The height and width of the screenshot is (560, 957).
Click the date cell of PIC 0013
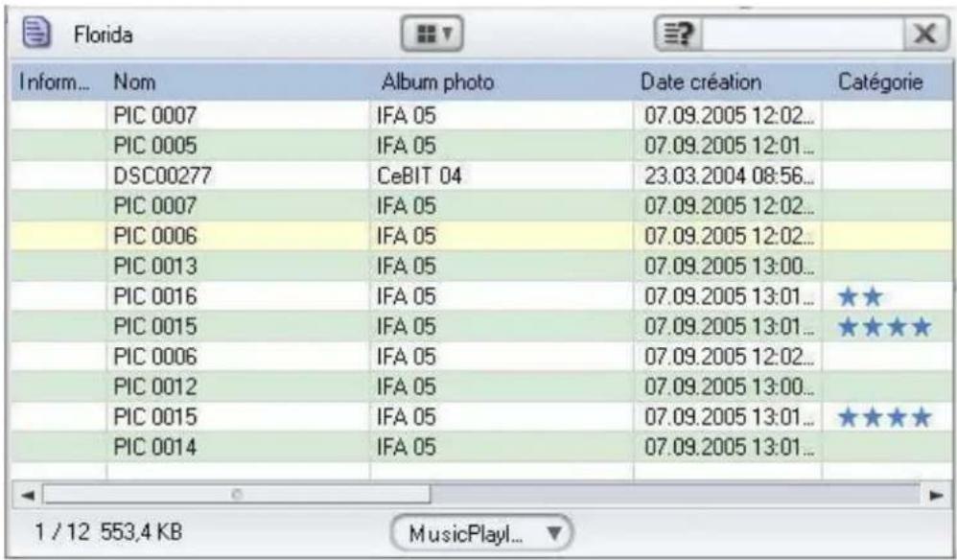click(729, 266)
